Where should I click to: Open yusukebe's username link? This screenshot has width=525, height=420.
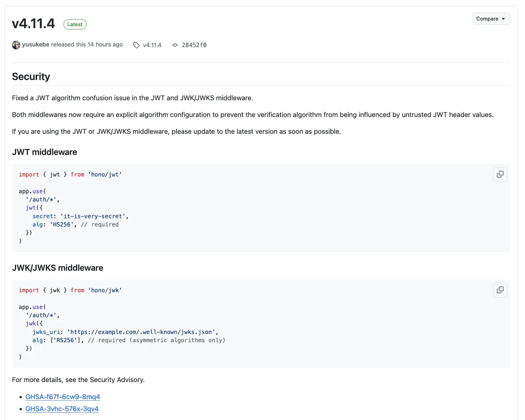click(36, 44)
